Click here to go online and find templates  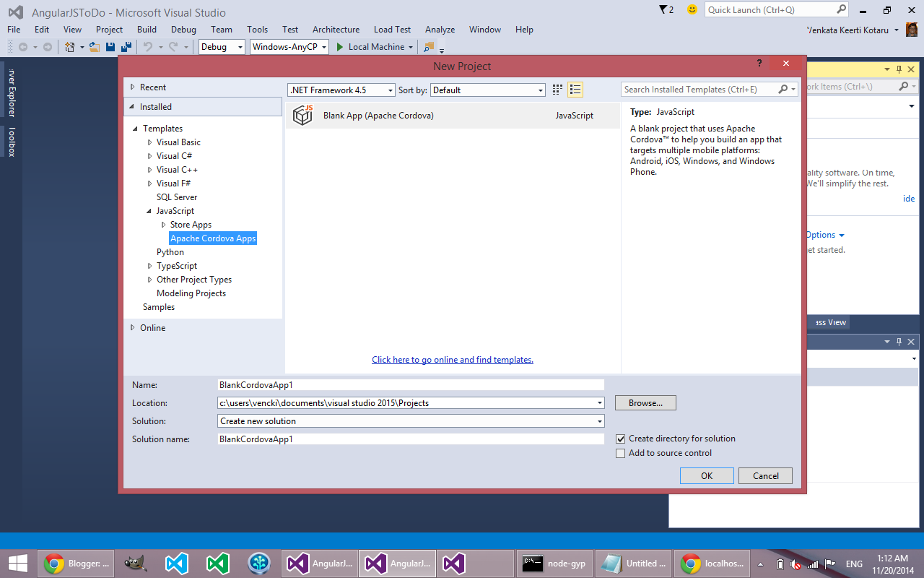point(453,359)
